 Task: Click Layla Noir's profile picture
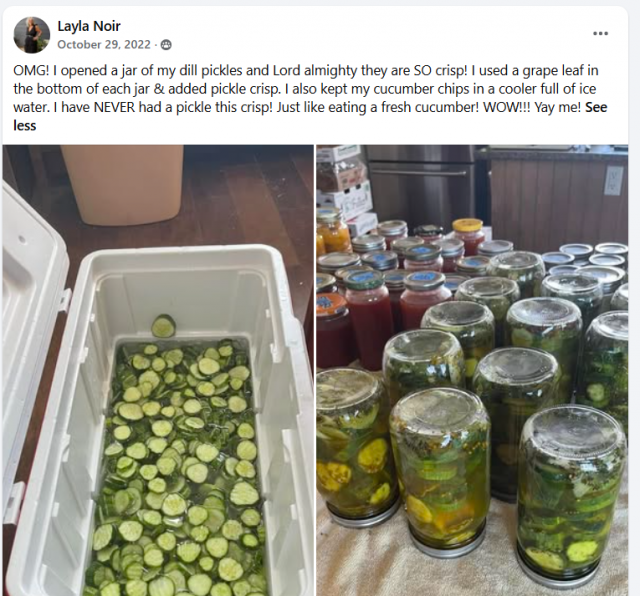point(32,35)
